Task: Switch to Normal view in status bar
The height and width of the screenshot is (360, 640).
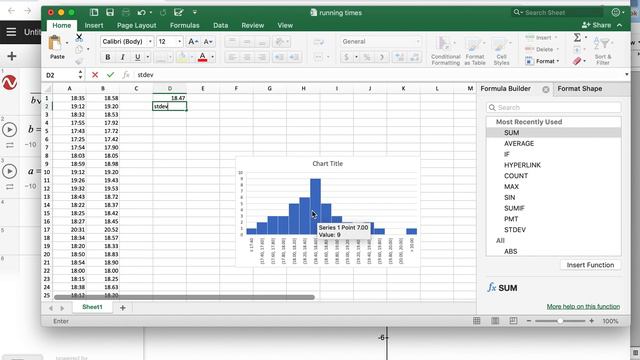Action: point(477,321)
